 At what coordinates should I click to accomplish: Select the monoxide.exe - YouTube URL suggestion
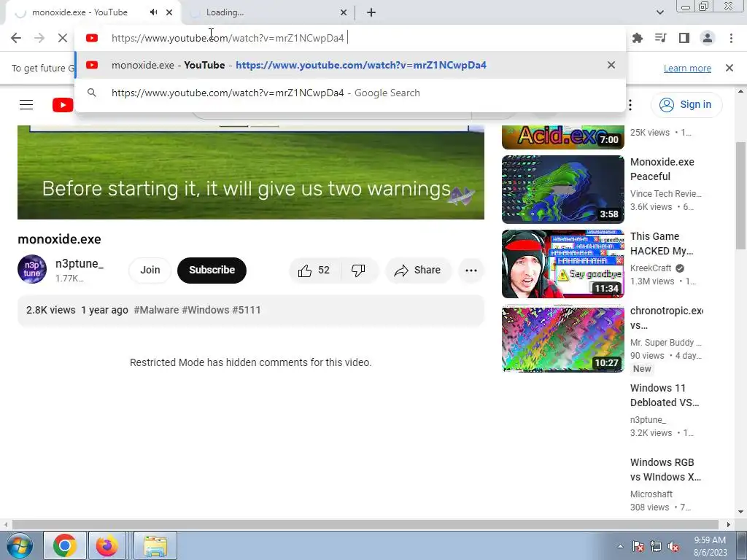click(349, 65)
